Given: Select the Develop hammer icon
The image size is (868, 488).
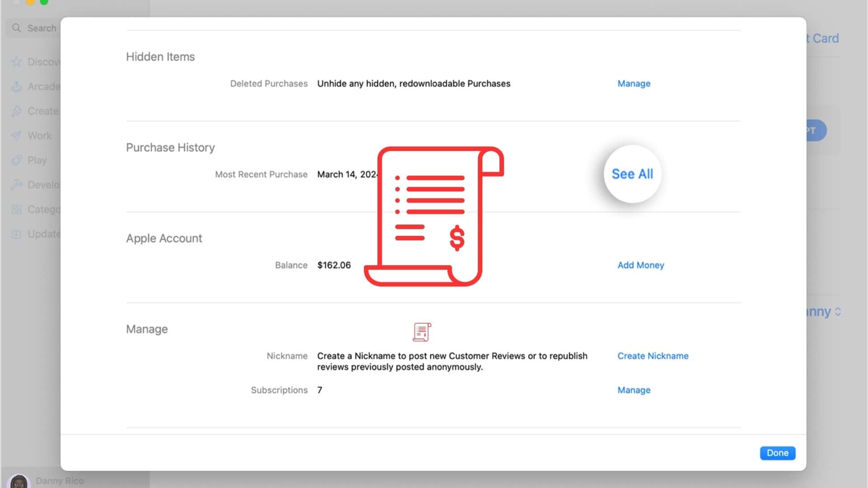Looking at the screenshot, I should click(16, 185).
